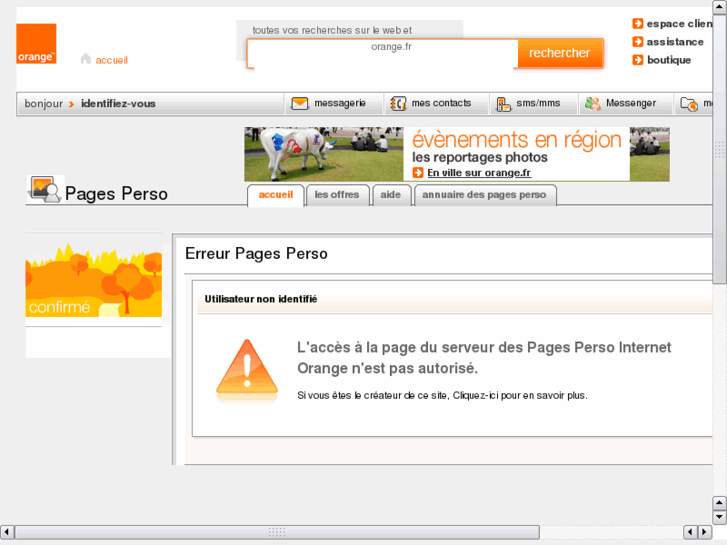The height and width of the screenshot is (545, 727).
Task: Click the vertical scrollbar up arrow at top
Action: coord(720,7)
